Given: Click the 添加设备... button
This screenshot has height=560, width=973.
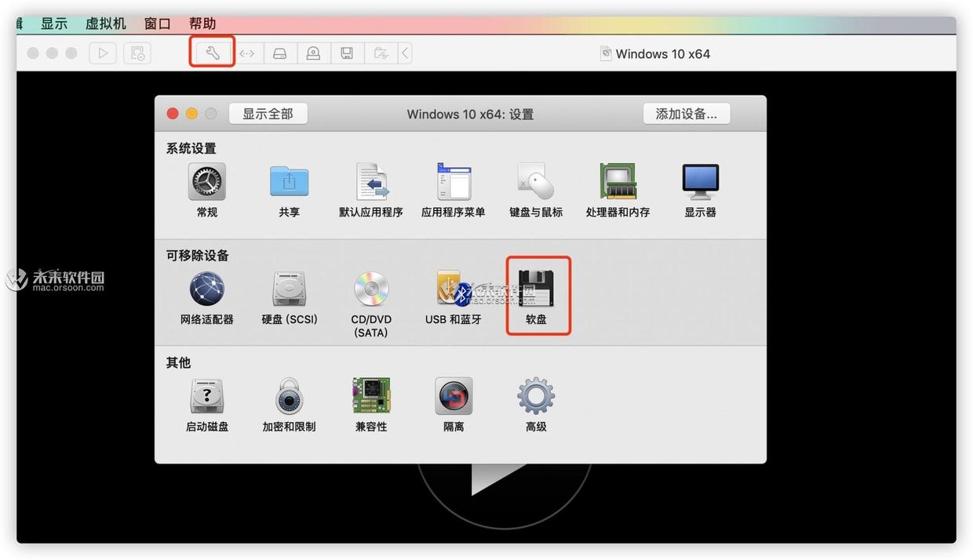Looking at the screenshot, I should coord(687,114).
